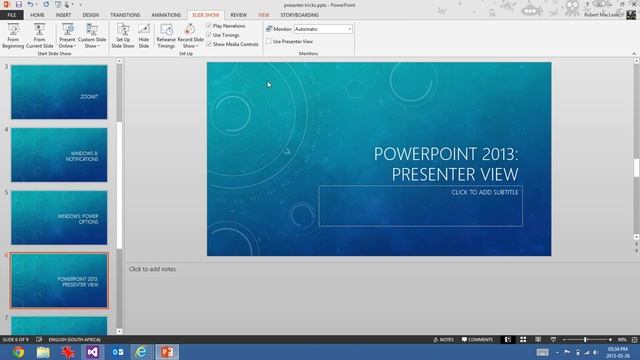Open File Explorer from the taskbar
Screen dimensions: 640x360
43,352
